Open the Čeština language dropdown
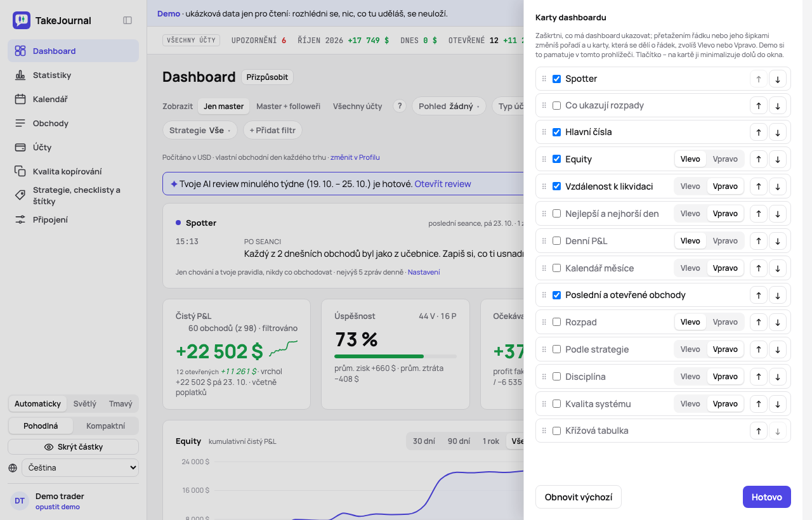The width and height of the screenshot is (812, 520). click(80, 468)
